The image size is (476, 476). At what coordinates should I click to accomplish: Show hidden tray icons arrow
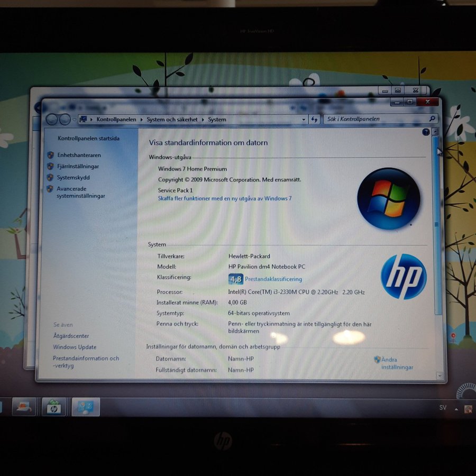tap(456, 409)
